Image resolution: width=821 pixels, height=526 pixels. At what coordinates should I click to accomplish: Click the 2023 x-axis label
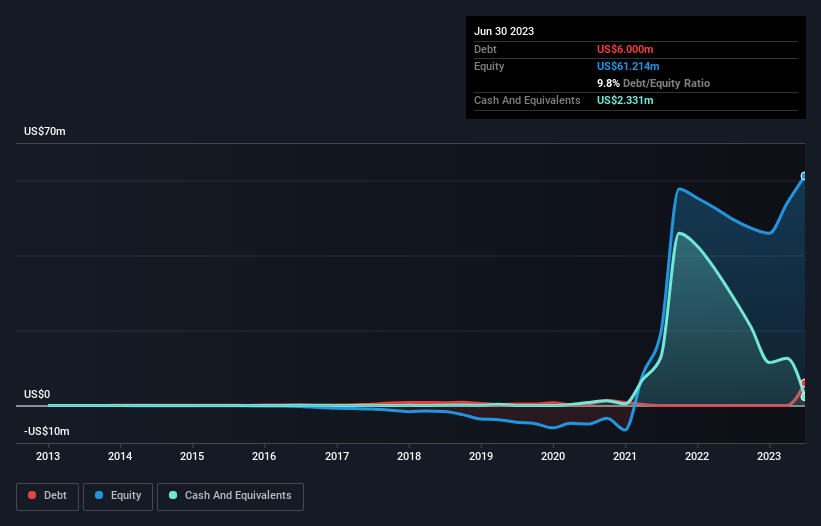769,456
